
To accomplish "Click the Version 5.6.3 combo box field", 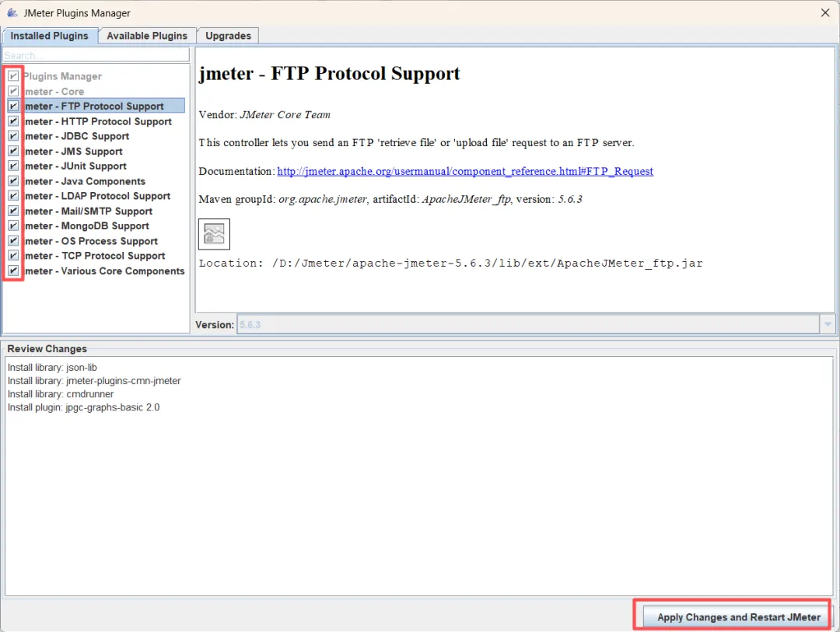I will [528, 325].
